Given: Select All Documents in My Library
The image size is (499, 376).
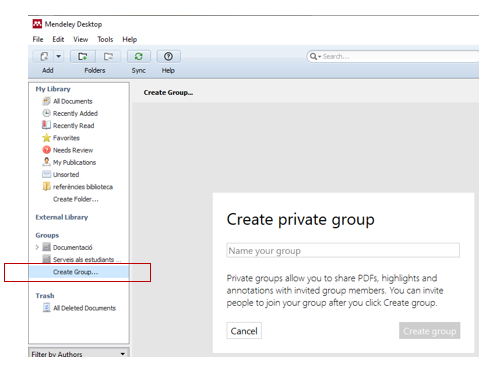Looking at the screenshot, I should (73, 101).
